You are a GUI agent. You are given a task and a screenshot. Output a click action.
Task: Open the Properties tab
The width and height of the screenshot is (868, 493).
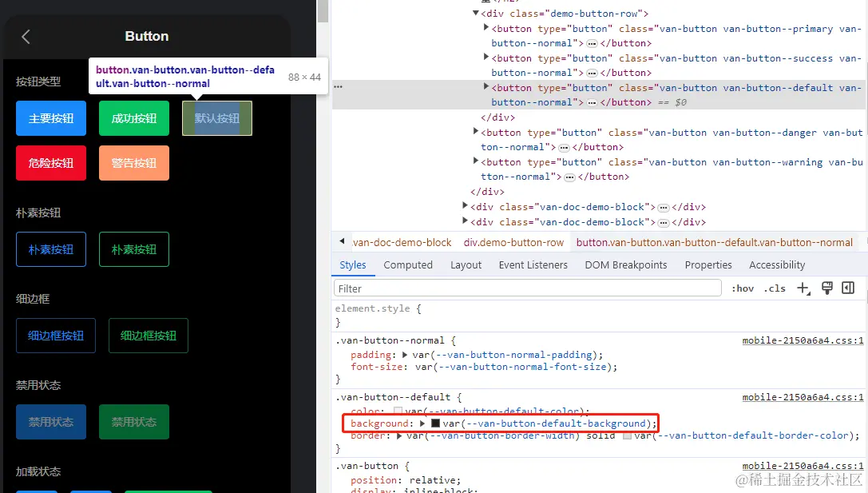pos(708,264)
